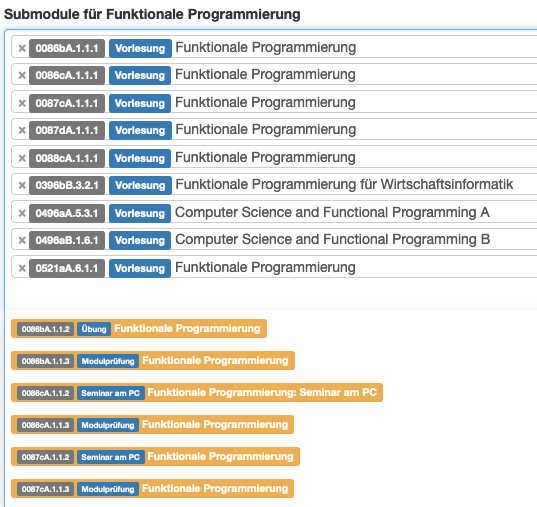Select the 0086bA.1.1.2 Übung option
537x507 pixels.
[x=139, y=329]
